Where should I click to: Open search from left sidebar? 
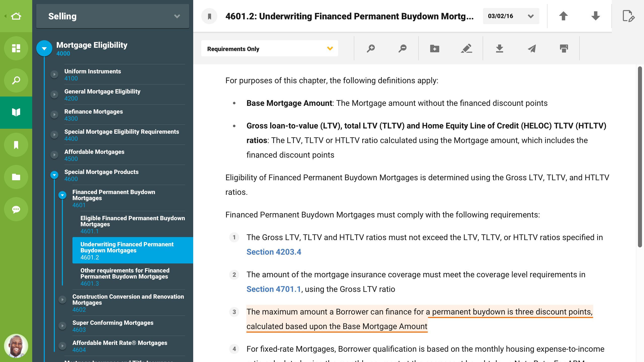point(16,80)
